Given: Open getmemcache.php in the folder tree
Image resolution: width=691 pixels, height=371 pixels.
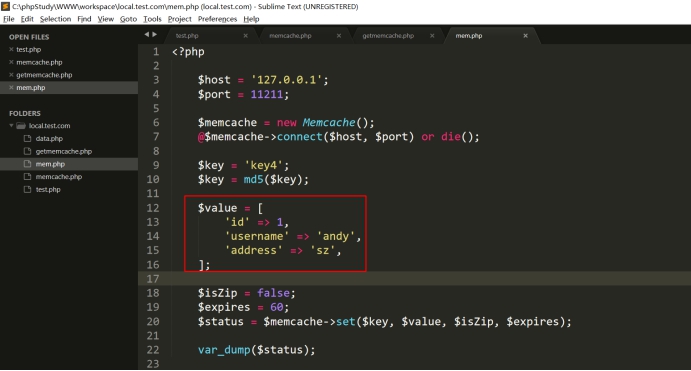Looking at the screenshot, I should (63, 151).
